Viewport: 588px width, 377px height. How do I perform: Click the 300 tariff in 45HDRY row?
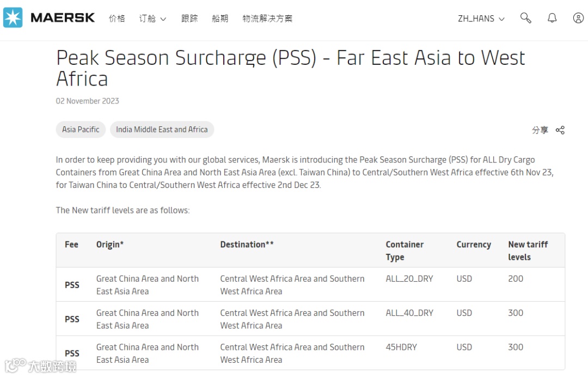coord(516,347)
